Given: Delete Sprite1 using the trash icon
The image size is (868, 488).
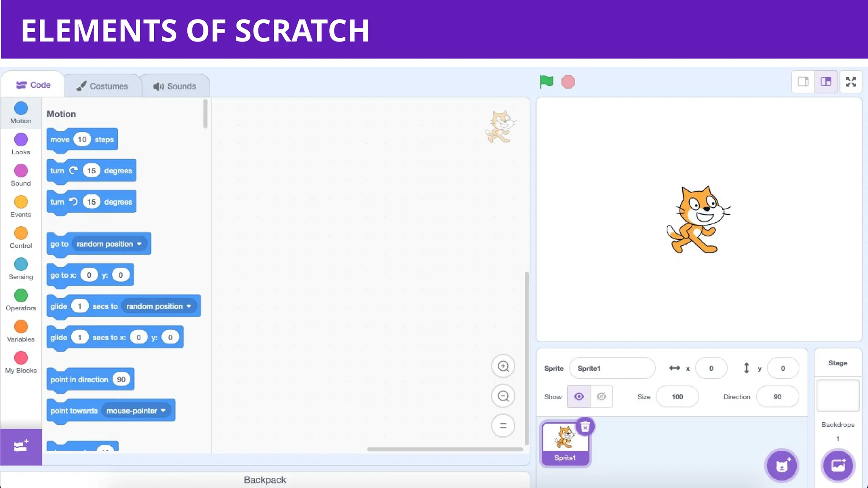Looking at the screenshot, I should (x=585, y=427).
